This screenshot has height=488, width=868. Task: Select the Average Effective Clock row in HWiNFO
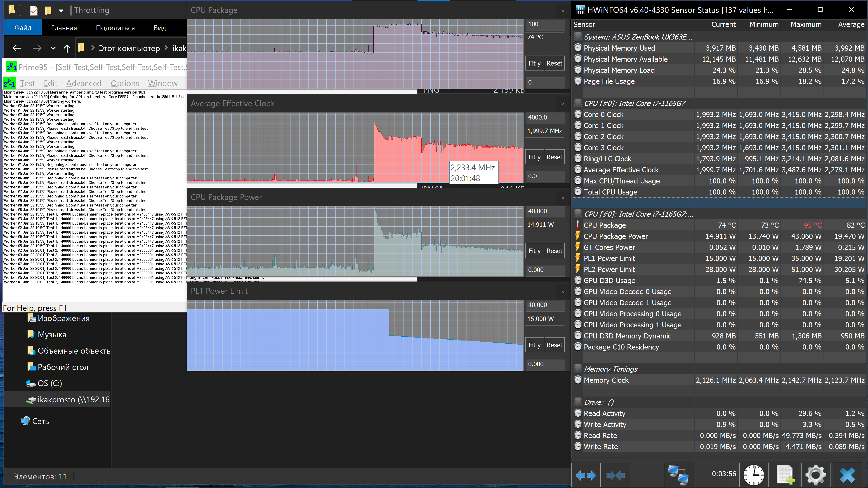tap(719, 170)
